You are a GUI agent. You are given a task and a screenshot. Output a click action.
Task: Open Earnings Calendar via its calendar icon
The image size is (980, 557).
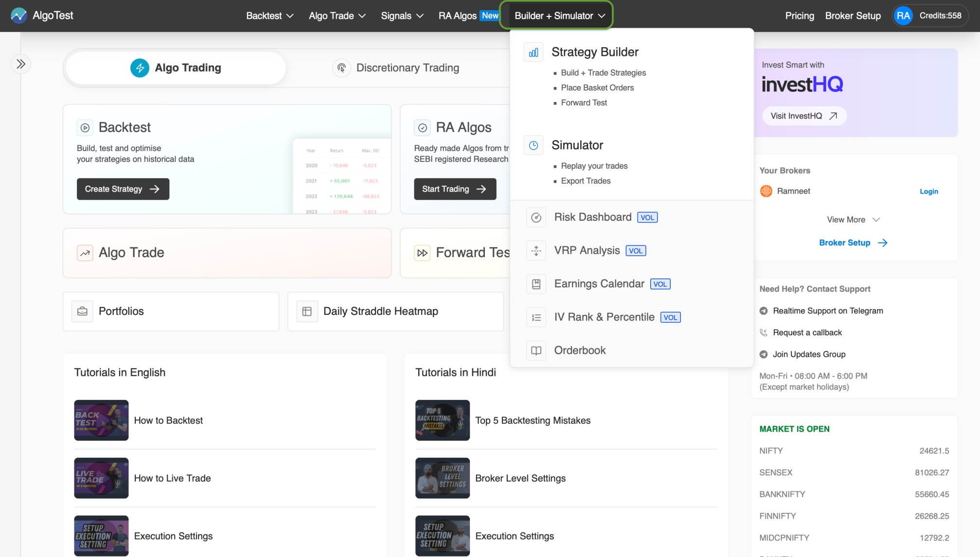(536, 284)
